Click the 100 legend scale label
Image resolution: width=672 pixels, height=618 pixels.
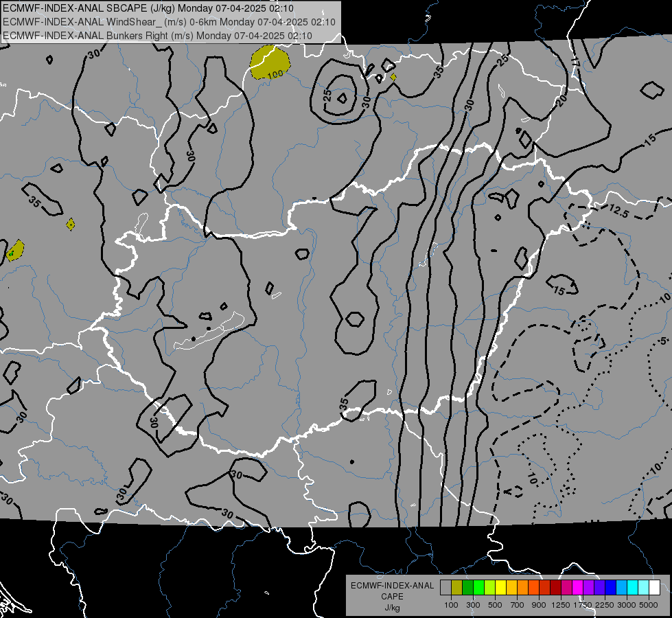(451, 605)
